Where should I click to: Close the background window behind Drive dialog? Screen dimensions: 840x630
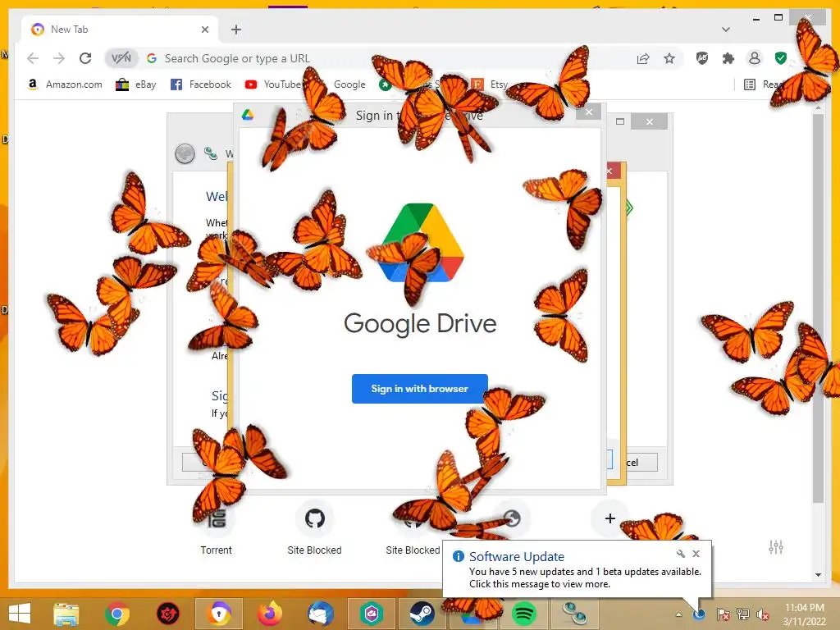click(650, 121)
